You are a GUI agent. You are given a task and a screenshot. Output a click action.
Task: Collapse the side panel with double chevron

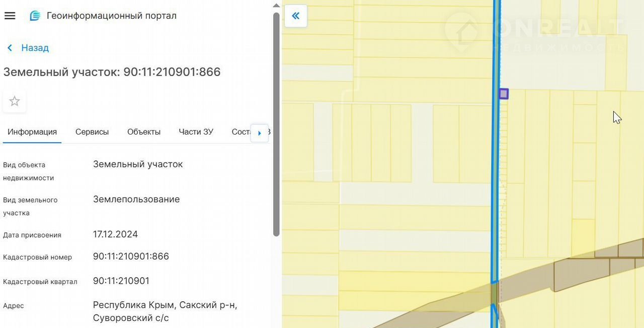(x=295, y=16)
